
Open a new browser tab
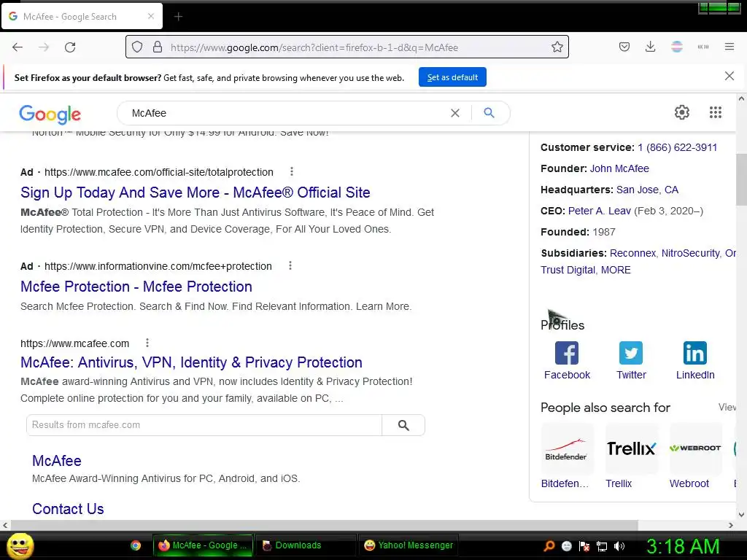tap(178, 17)
